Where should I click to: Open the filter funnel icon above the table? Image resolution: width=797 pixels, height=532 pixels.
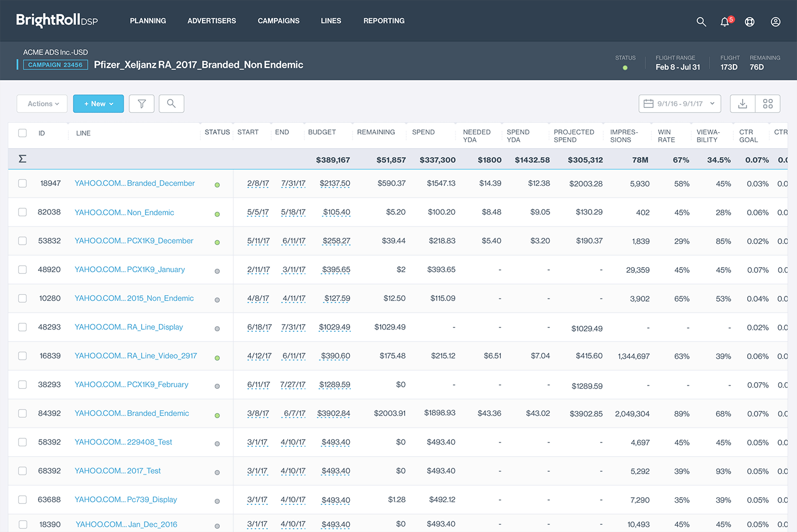tap(141, 103)
